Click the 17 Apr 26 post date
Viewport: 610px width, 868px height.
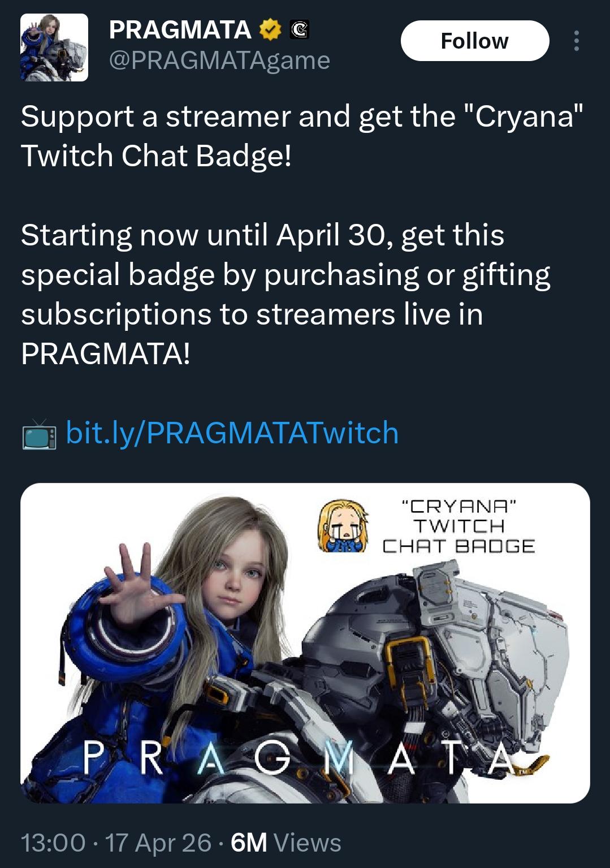[x=158, y=842]
